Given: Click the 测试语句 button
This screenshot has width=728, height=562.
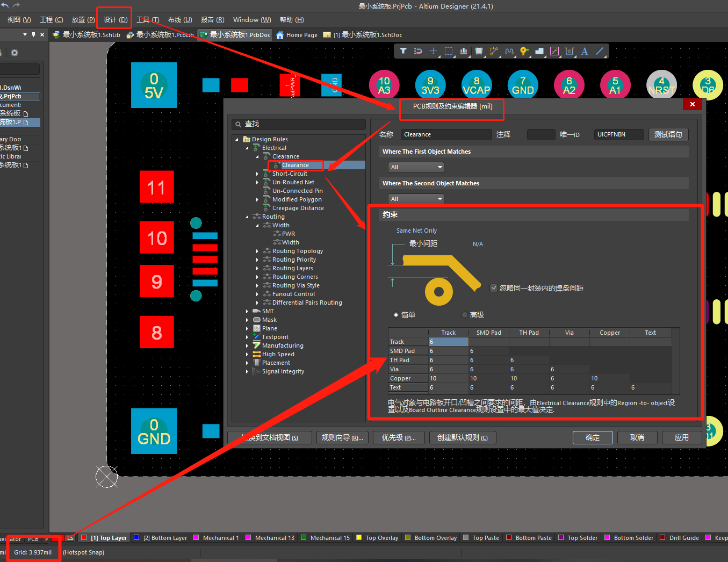Looking at the screenshot, I should pyautogui.click(x=668, y=134).
